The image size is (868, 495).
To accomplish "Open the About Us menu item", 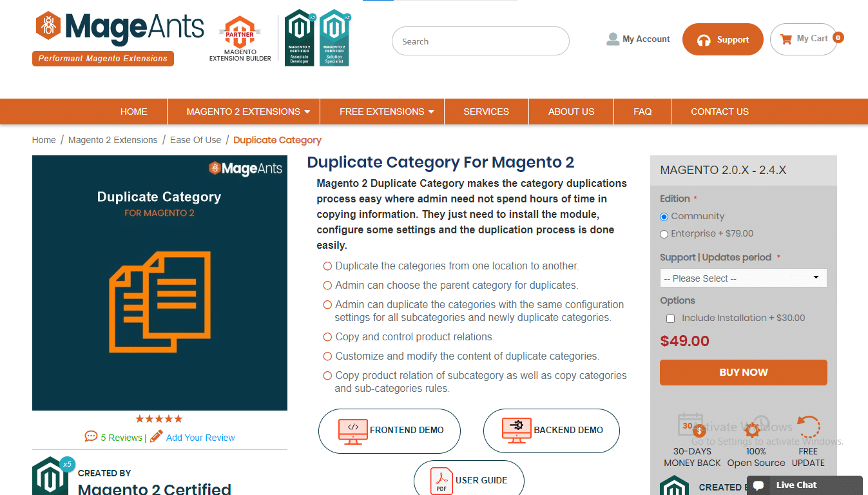I will click(571, 112).
